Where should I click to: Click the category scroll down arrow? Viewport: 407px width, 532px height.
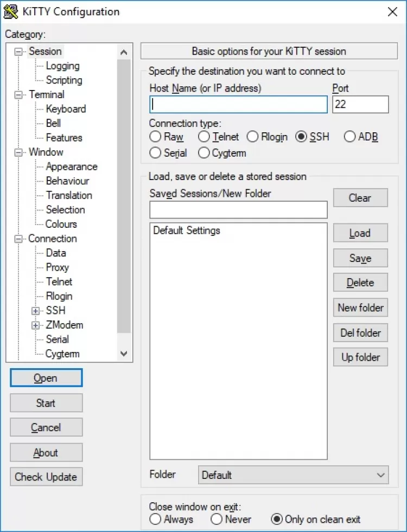[x=124, y=354]
